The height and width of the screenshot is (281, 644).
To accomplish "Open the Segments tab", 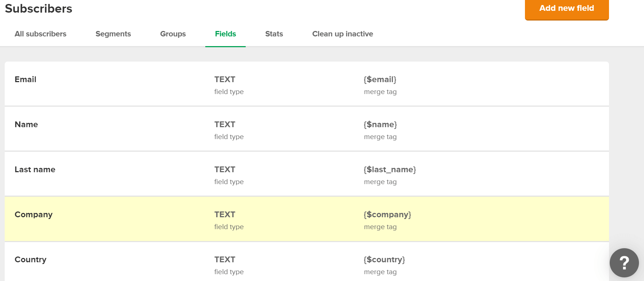I will pos(113,34).
